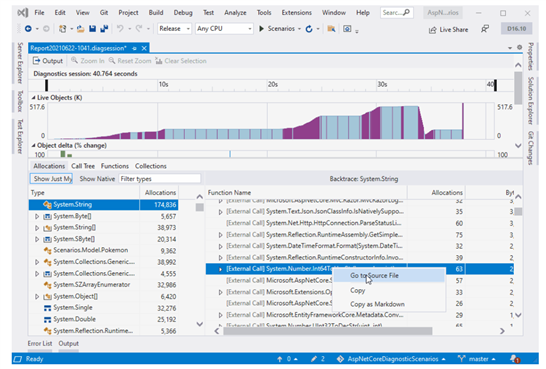Choose Copy from context menu
Viewport: 546px width, 369px height.
click(x=389, y=290)
